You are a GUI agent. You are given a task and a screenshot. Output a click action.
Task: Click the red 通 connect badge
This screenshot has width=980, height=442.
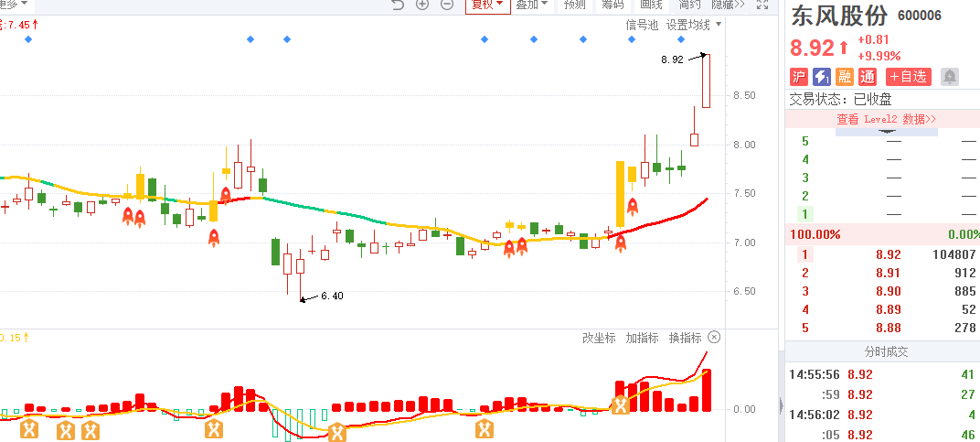pos(868,77)
